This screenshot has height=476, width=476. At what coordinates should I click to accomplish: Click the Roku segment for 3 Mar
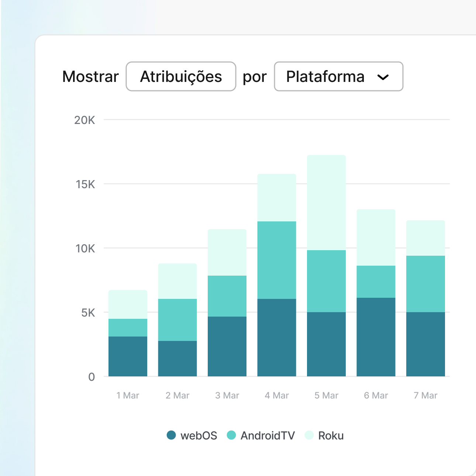click(227, 252)
